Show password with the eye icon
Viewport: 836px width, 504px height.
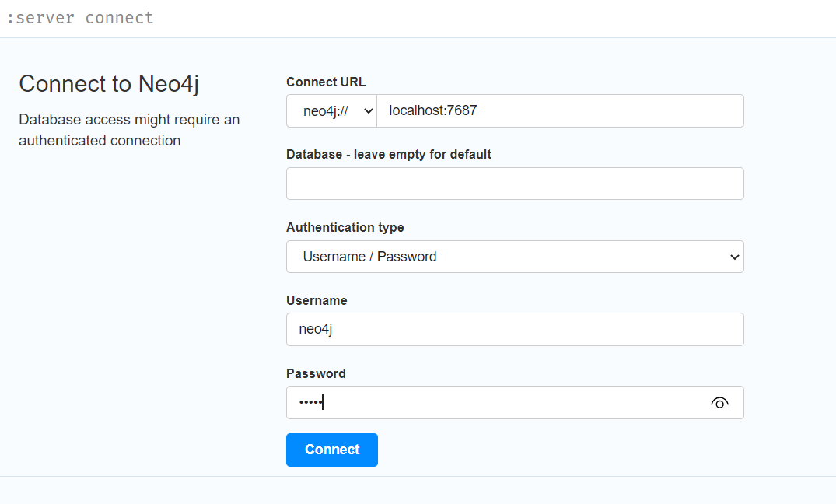719,403
